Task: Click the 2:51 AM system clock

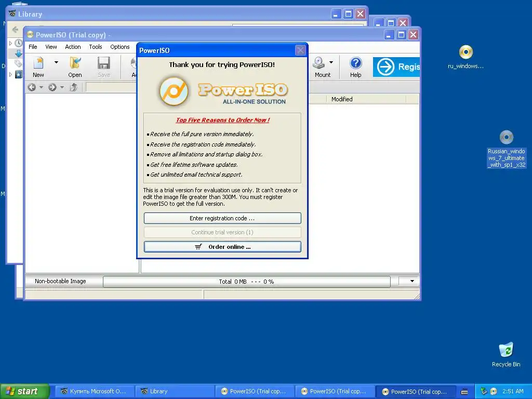Action: (513, 391)
